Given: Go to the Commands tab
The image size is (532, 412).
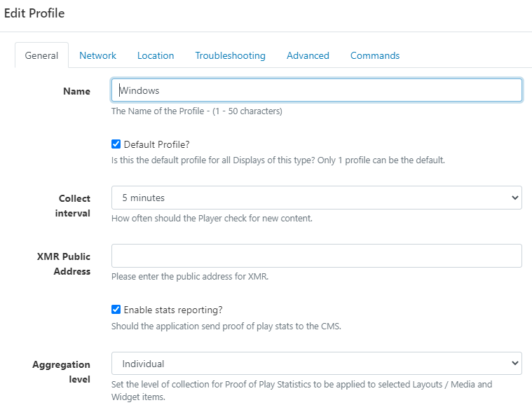Looking at the screenshot, I should click(375, 55).
